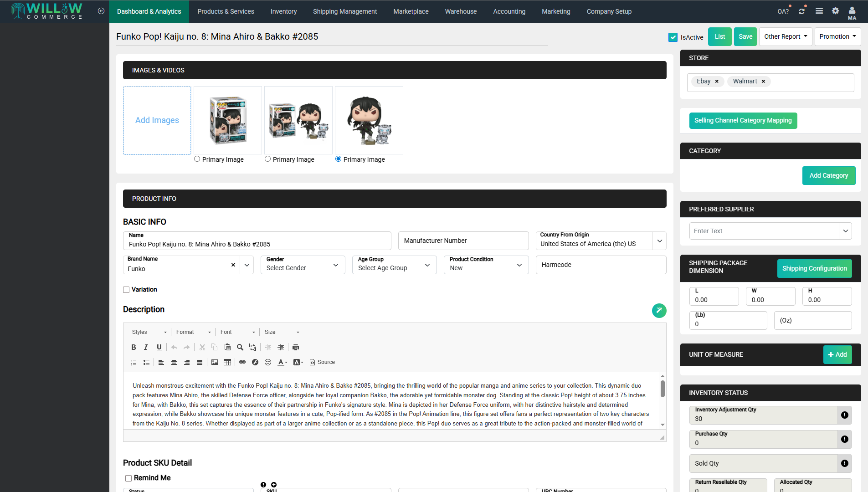This screenshot has height=492, width=868.
Task: Open the hamburger menu in the header
Action: click(819, 11)
